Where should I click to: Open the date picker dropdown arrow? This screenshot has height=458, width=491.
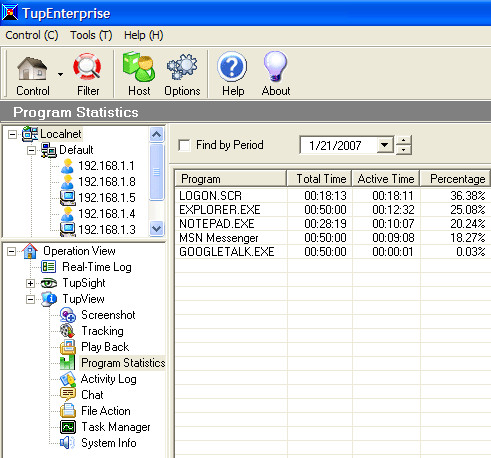coord(385,145)
